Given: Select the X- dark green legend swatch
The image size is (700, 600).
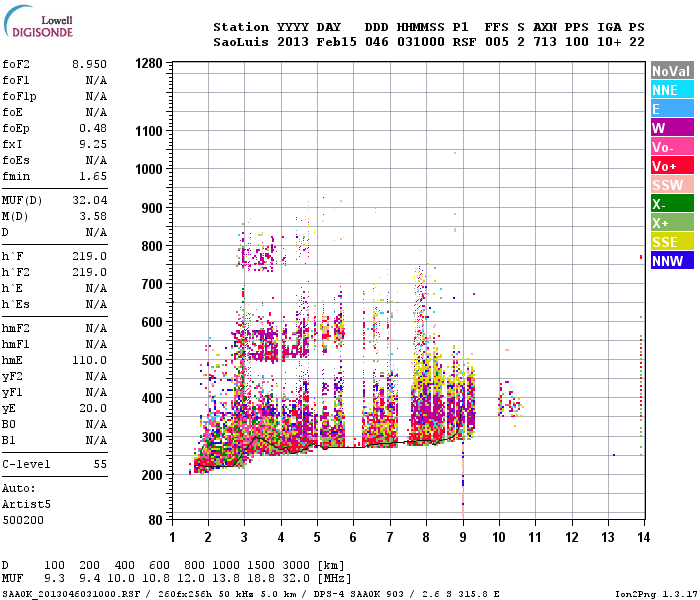Looking at the screenshot, I should tap(672, 204).
